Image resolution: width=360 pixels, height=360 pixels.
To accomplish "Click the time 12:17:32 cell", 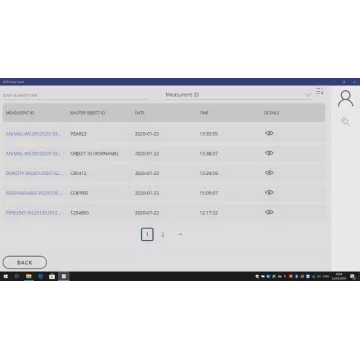I will (209, 213).
